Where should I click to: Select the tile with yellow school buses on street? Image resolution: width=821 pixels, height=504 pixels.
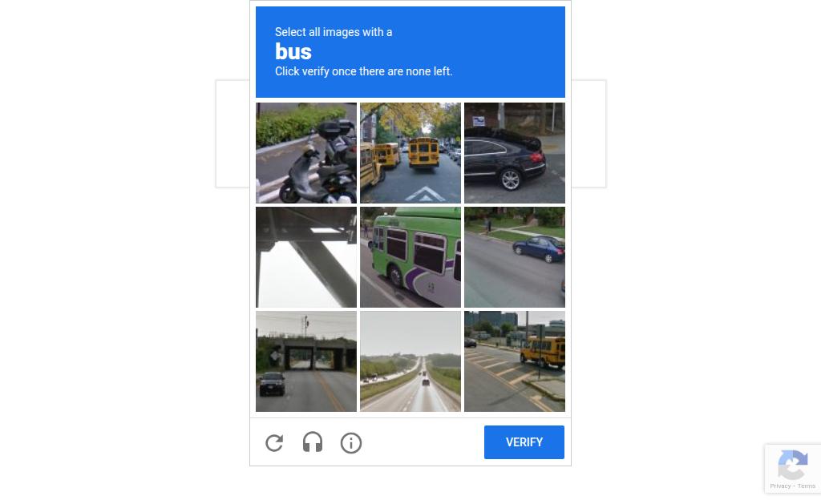point(410,153)
